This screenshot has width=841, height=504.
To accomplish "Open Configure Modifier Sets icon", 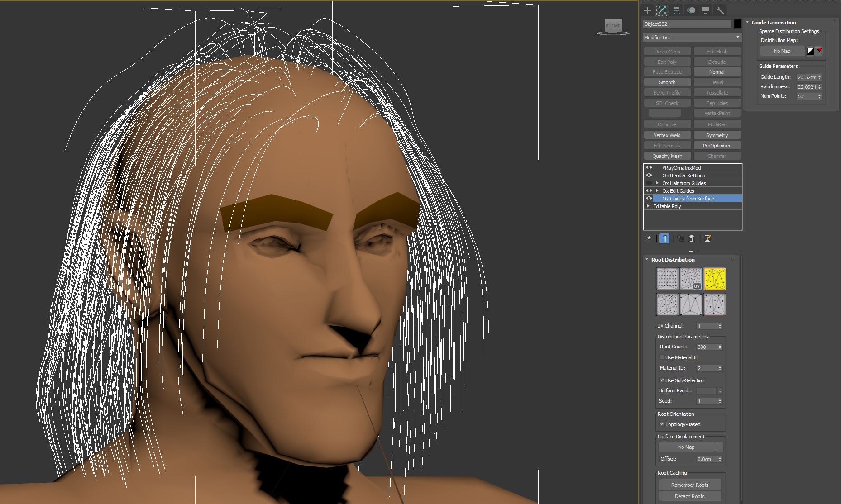I will coord(708,238).
